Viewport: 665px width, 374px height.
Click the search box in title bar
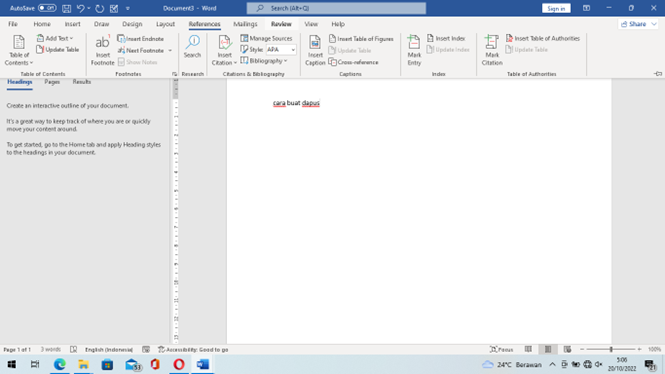[336, 8]
